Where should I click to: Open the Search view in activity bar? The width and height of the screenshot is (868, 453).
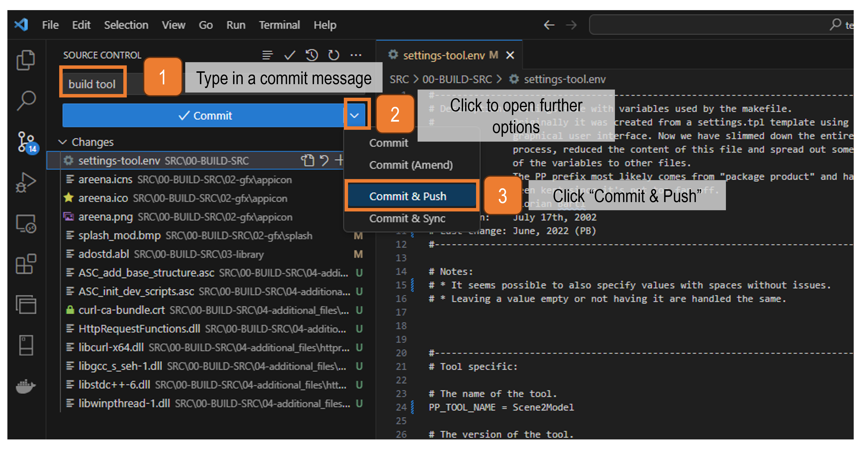(26, 100)
